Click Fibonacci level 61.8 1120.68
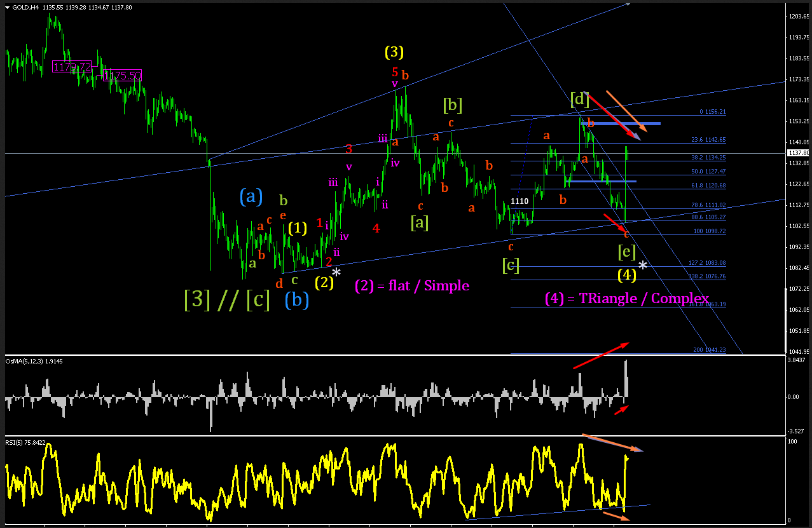 [x=708, y=185]
